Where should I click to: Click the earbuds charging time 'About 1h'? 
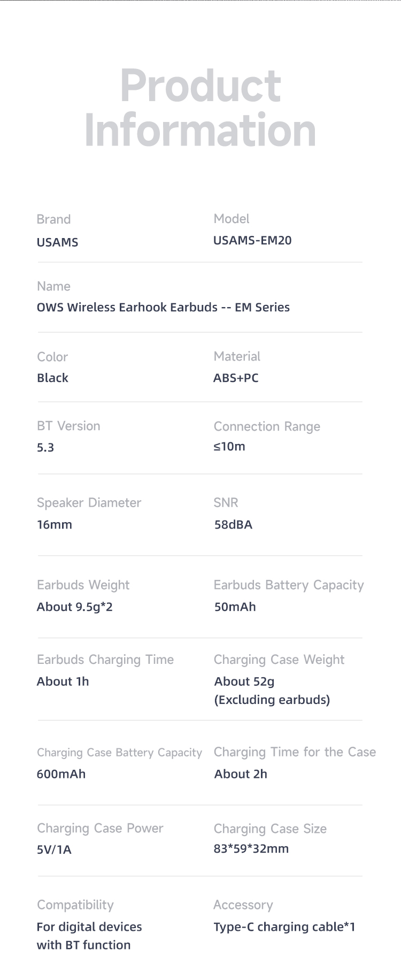pyautogui.click(x=63, y=682)
